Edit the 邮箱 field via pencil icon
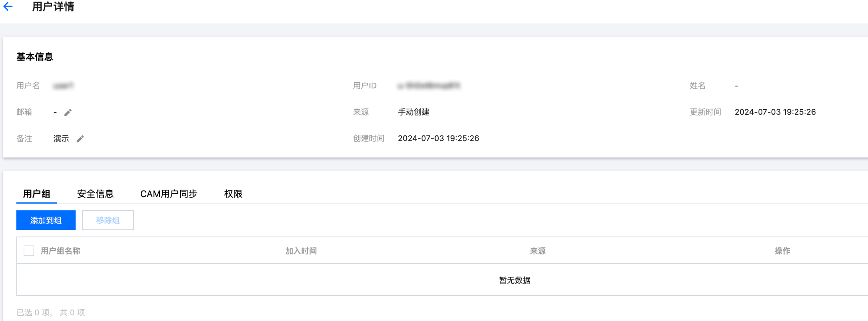 tap(68, 112)
